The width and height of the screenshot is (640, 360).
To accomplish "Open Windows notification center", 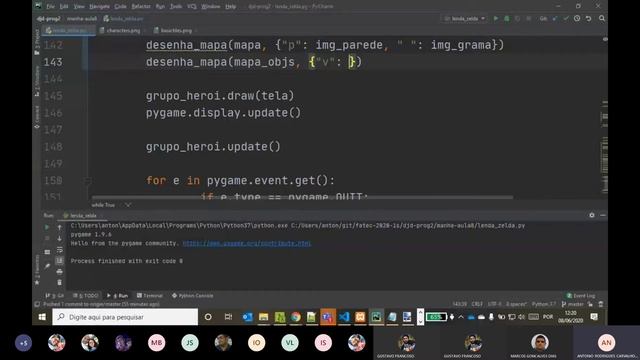I will click(594, 317).
